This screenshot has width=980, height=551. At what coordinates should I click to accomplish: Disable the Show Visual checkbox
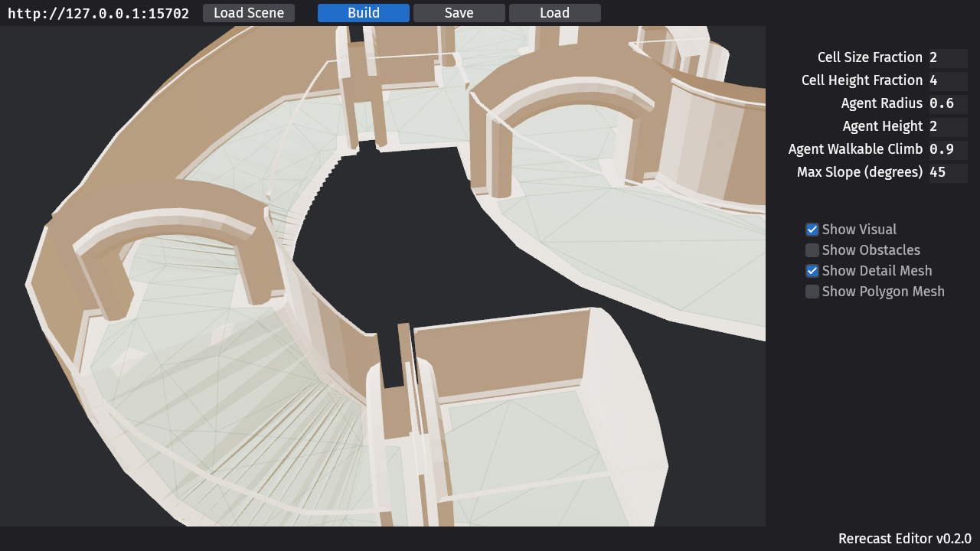point(812,229)
